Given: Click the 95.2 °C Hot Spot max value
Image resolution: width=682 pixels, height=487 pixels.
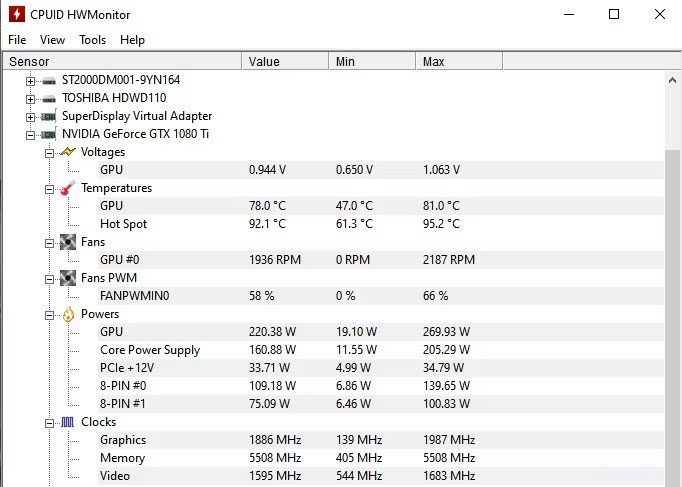Looking at the screenshot, I should pyautogui.click(x=441, y=224).
